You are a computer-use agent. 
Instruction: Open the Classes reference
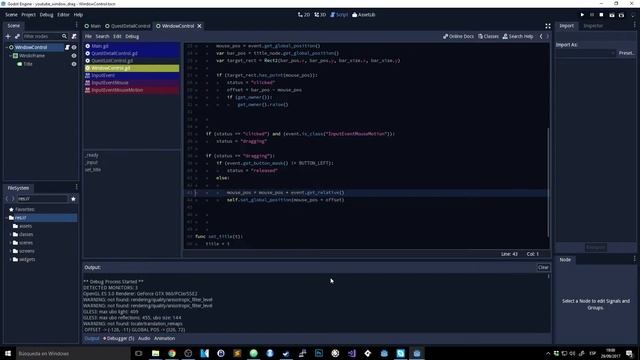488,36
